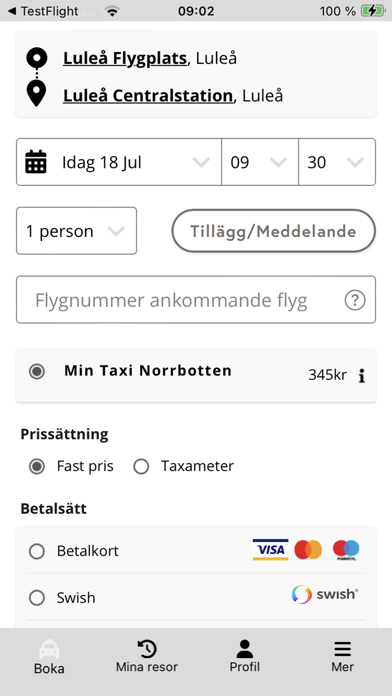This screenshot has width=392, height=696.
Task: Select Min Taxi Norrbotten radio button
Action: click(37, 371)
